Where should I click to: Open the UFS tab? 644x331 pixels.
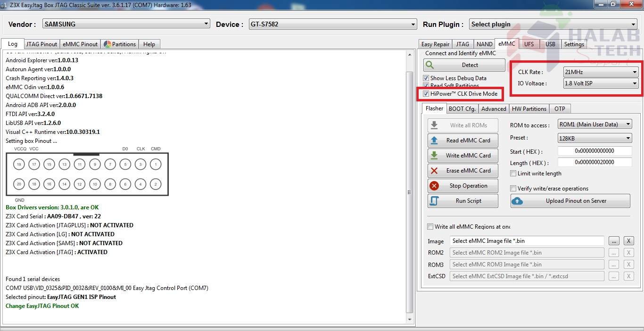pos(529,44)
